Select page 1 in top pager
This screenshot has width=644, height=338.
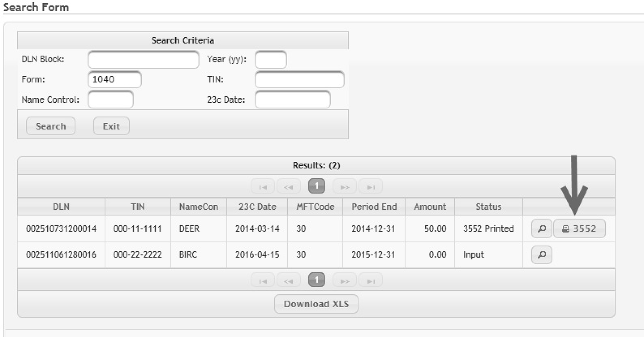click(316, 186)
